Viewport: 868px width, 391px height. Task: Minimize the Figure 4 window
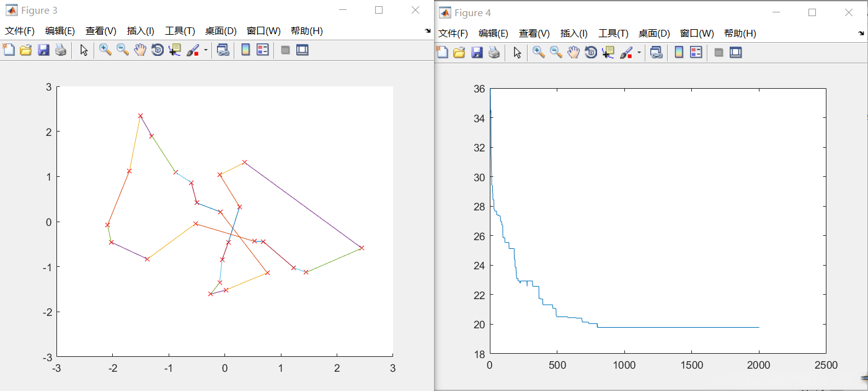[776, 12]
